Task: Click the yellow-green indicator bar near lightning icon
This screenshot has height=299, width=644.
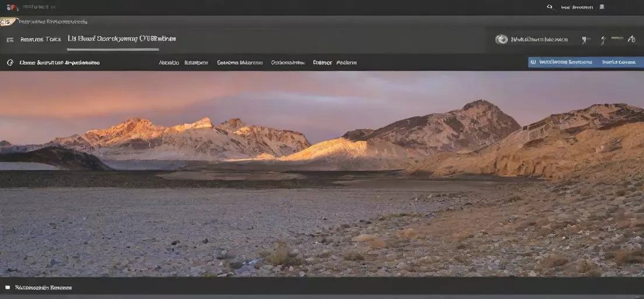Action: [x=617, y=38]
